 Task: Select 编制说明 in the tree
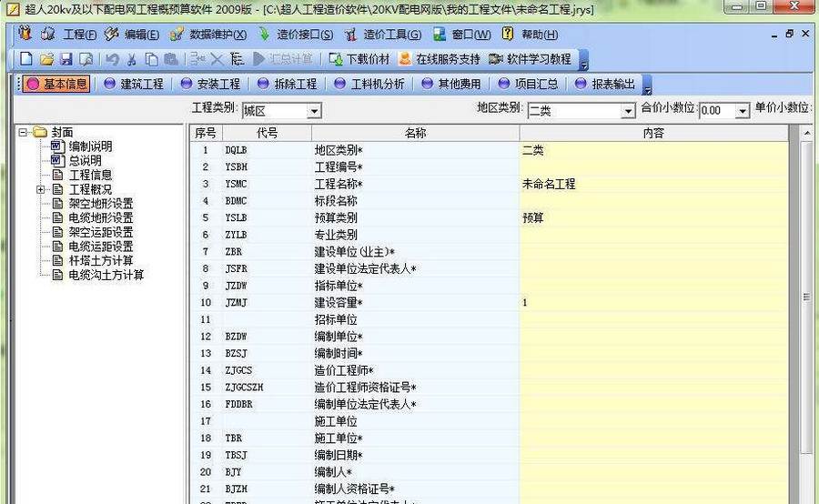pyautogui.click(x=90, y=146)
